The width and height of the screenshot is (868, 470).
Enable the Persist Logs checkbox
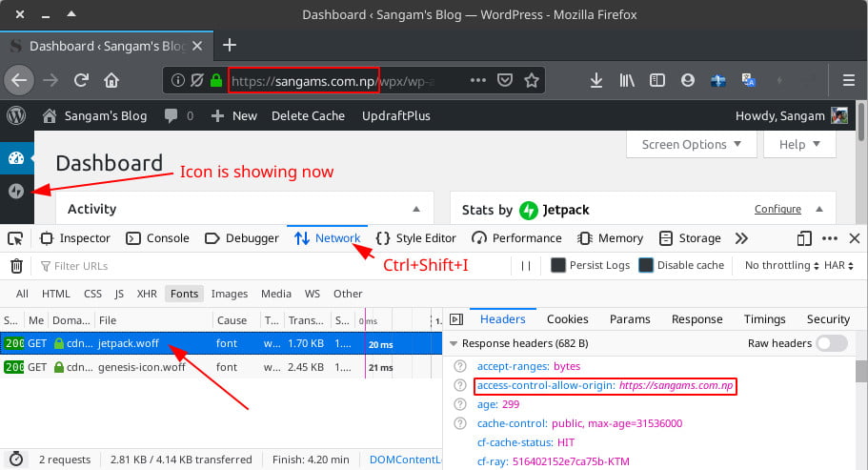[558, 265]
